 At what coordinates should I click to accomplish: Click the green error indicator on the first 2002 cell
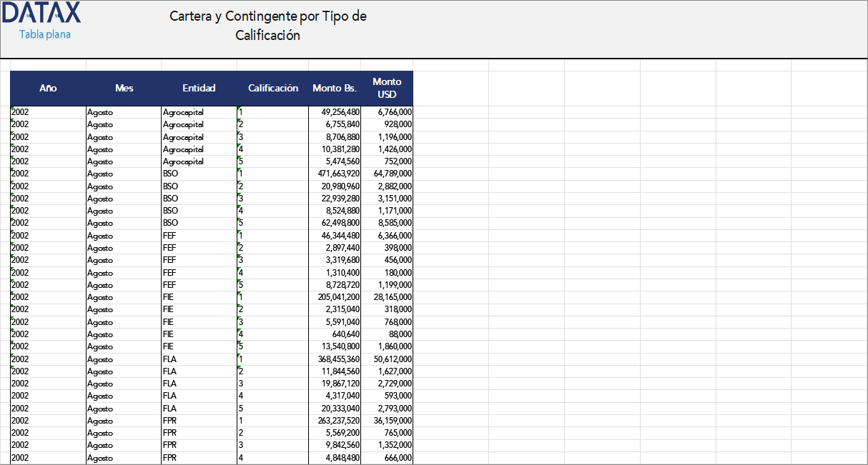tap(11, 109)
